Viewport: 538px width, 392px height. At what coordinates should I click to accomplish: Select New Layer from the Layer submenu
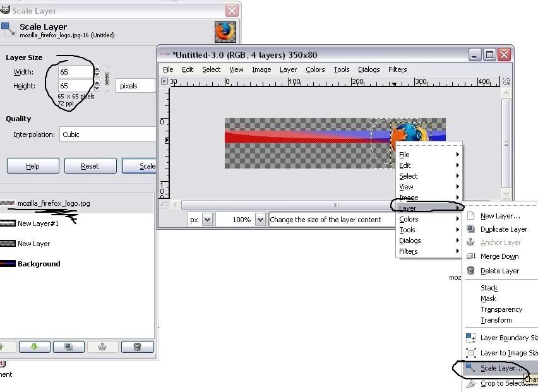pos(499,216)
